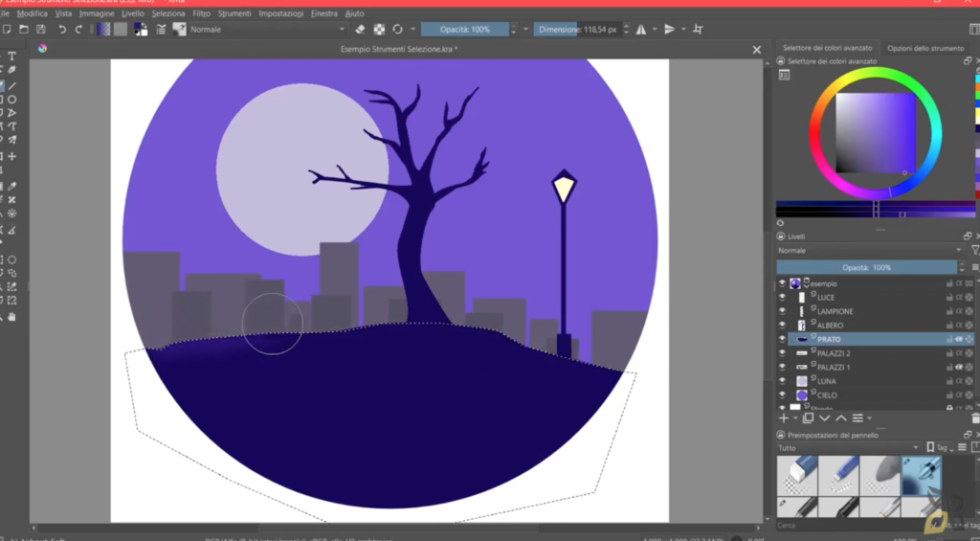Expand the dropdown after the opacity slider

click(x=525, y=30)
